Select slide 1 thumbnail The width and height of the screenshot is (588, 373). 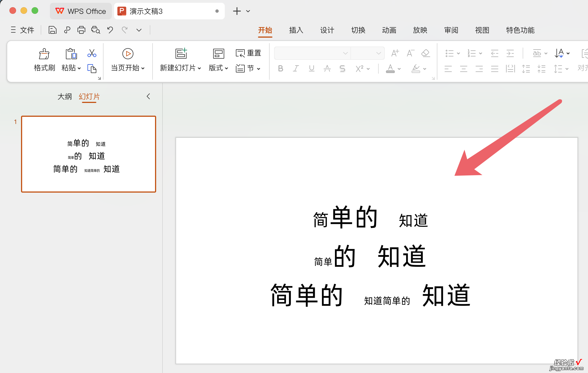coord(89,154)
